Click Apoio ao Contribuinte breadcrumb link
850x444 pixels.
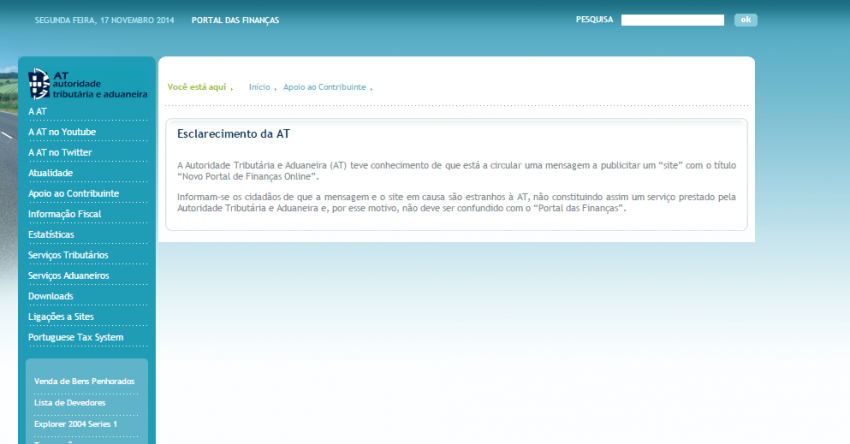pyautogui.click(x=324, y=87)
